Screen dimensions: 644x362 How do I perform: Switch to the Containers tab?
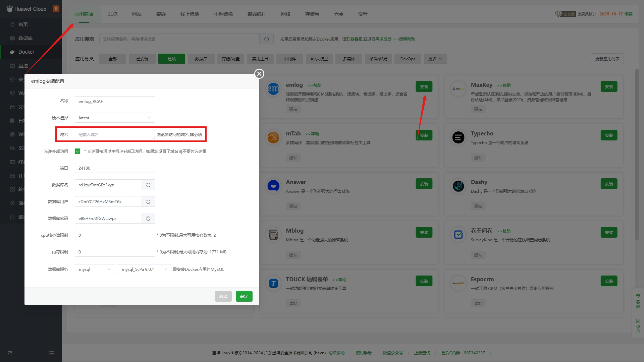[x=161, y=14]
